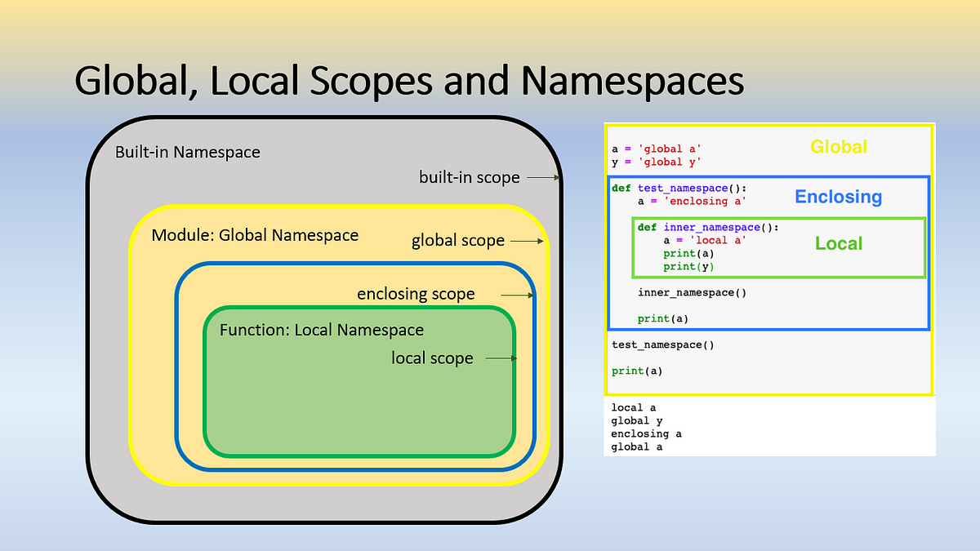Image resolution: width=980 pixels, height=551 pixels.
Task: Click the slide title "Global, Local Scopes and Namespaces"
Action: tap(409, 82)
